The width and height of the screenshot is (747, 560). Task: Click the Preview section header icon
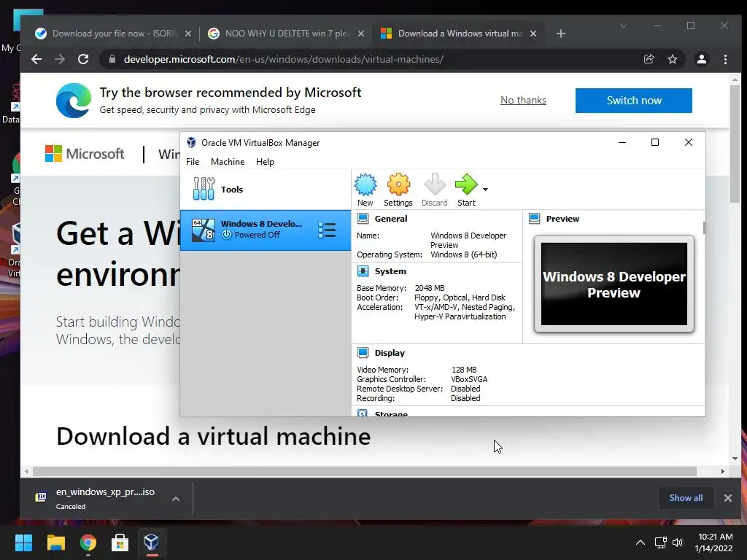tap(535, 219)
